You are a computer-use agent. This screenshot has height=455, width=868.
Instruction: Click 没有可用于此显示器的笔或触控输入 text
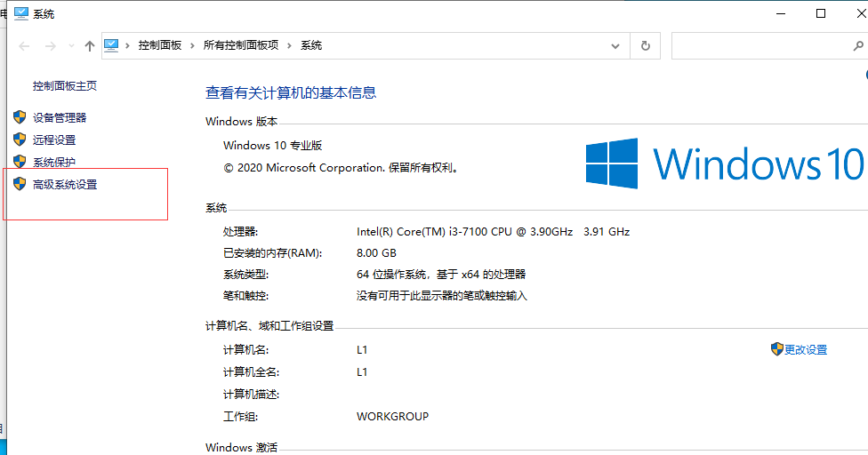coord(442,296)
